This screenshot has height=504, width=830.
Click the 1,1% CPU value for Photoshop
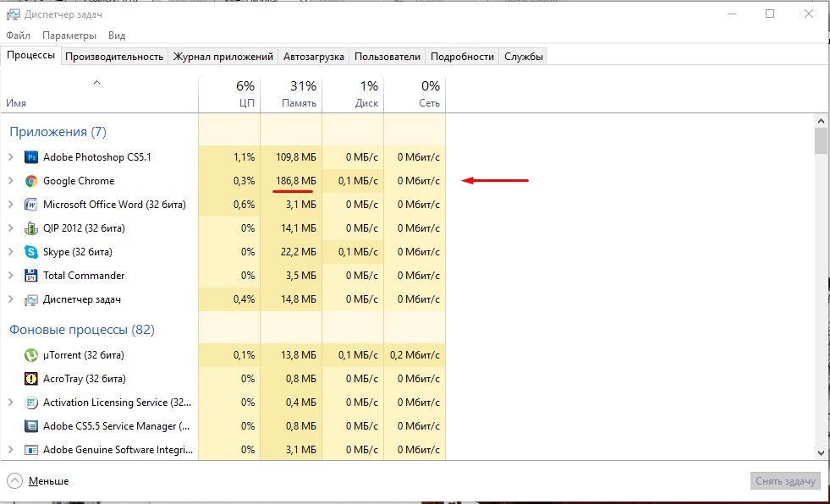244,157
